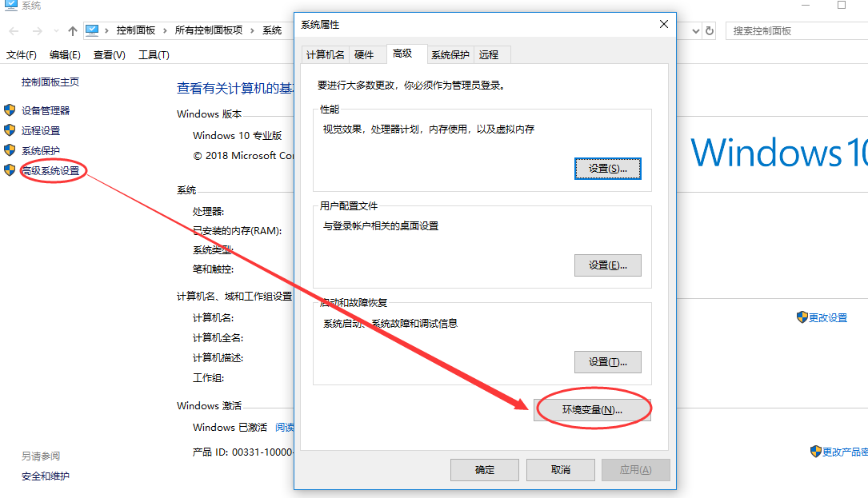Viewport: 868px width, 498px height.
Task: Open 设备管理器 via its shield icon
Action: pyautogui.click(x=10, y=110)
